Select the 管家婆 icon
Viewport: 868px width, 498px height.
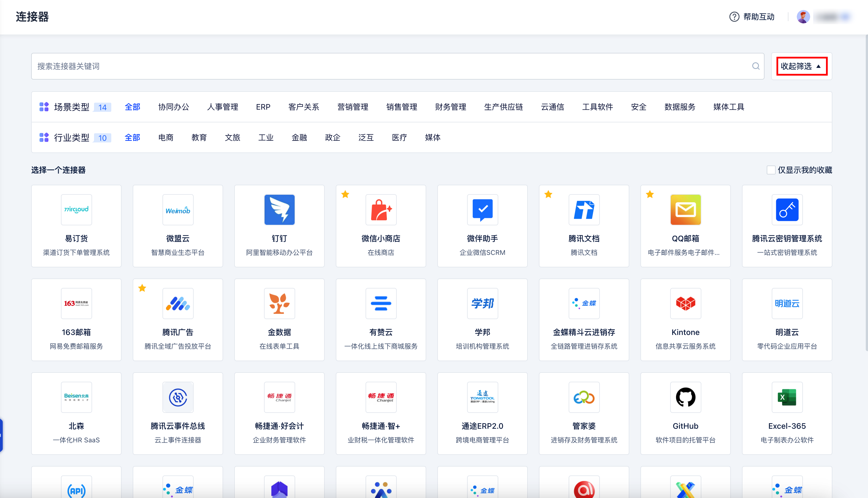(584, 397)
